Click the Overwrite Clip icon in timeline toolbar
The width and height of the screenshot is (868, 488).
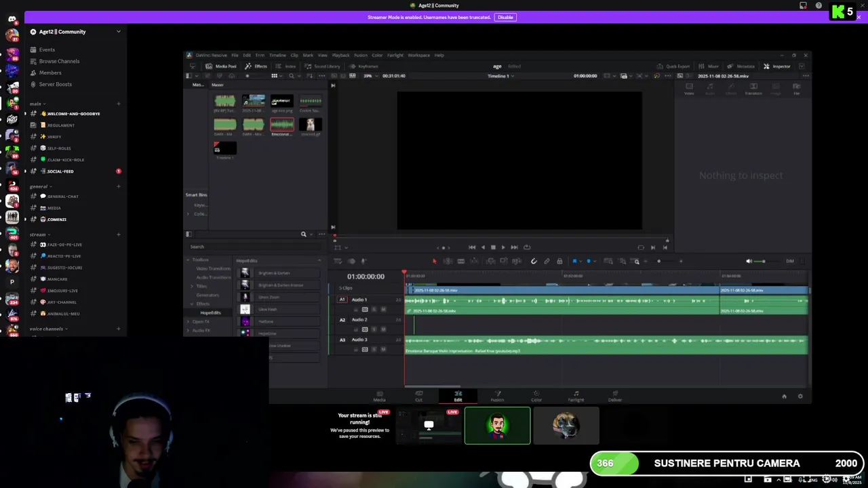coord(503,261)
